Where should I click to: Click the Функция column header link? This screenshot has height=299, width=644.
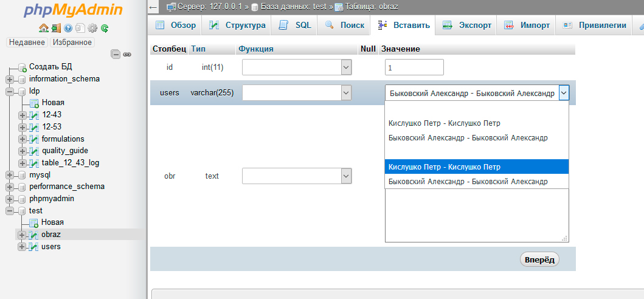tap(256, 49)
